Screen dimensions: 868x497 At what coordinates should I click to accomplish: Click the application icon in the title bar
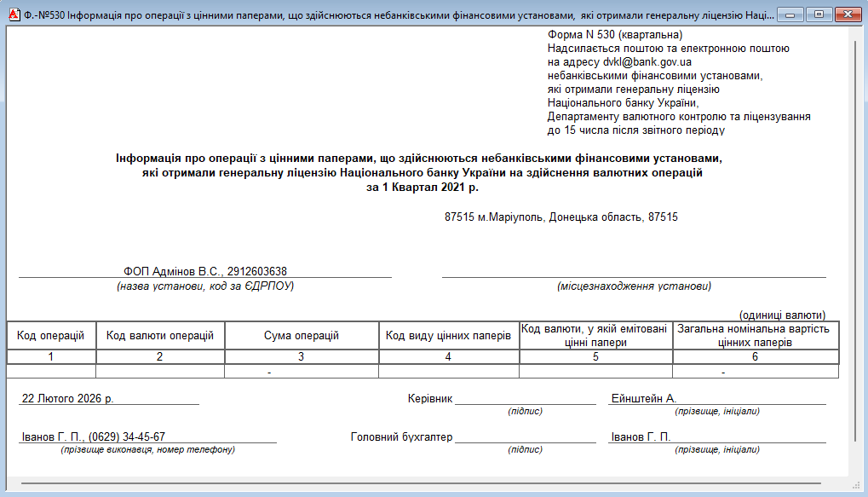click(12, 14)
